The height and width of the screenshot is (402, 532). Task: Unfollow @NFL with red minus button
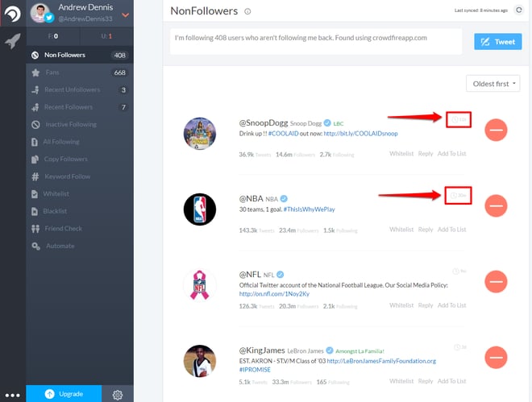click(x=496, y=281)
